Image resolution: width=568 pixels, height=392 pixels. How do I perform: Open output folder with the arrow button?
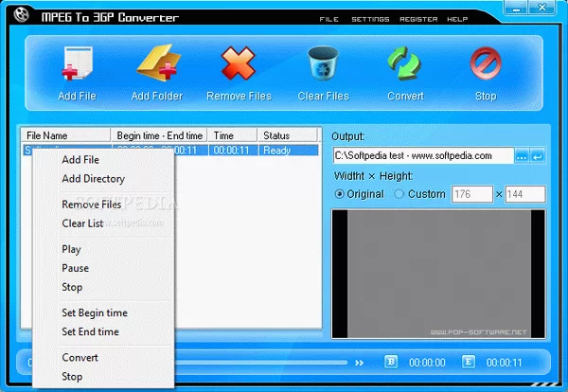coord(538,156)
